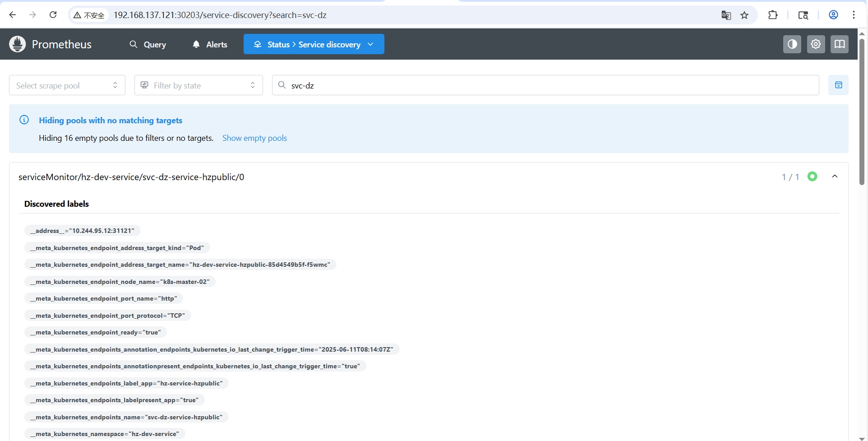Click the page vertical scrollbar
Image resolution: width=868 pixels, height=441 pixels.
click(862, 113)
